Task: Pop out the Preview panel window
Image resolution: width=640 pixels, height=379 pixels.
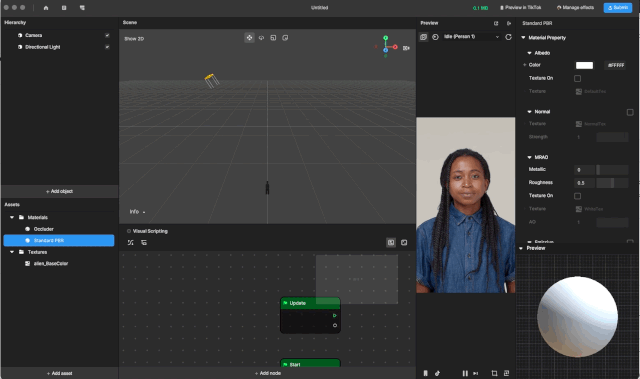Action: click(x=496, y=23)
